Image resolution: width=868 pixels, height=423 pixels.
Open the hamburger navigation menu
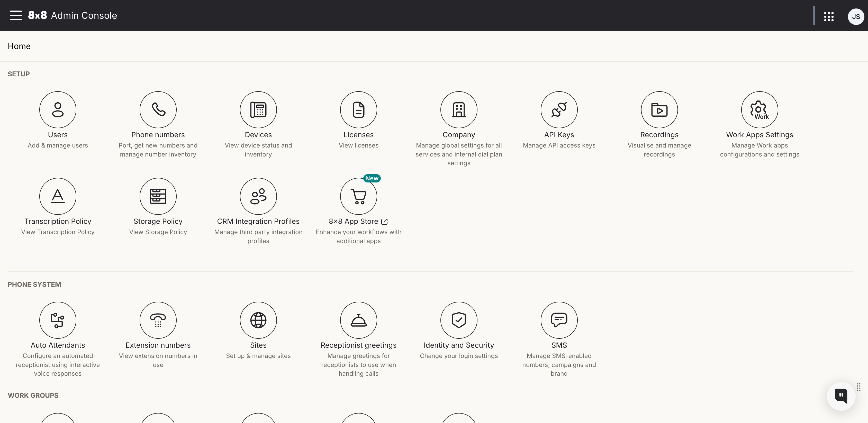pyautogui.click(x=15, y=15)
